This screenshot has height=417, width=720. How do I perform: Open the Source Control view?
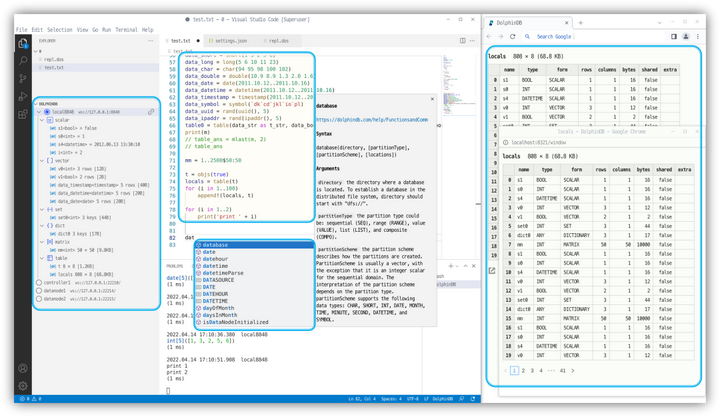(x=23, y=79)
